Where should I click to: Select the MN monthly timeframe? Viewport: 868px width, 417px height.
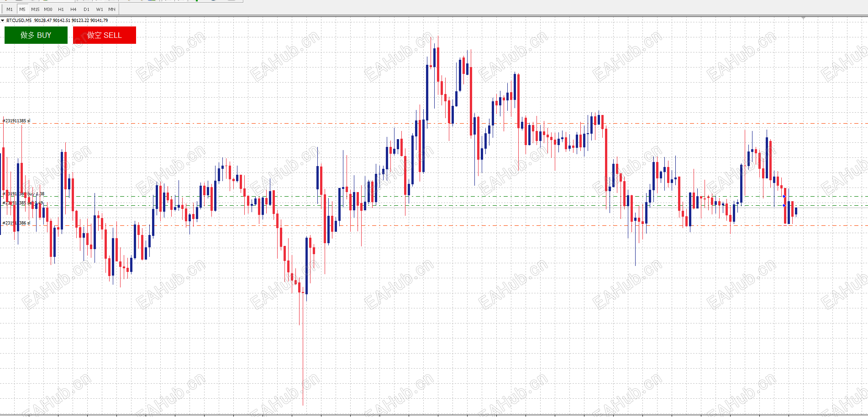pos(112,9)
